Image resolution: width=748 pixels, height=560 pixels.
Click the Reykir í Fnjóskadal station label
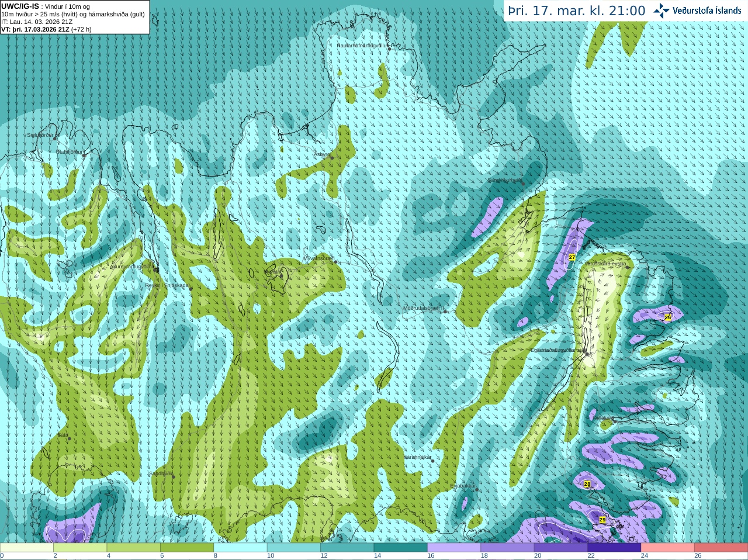(x=168, y=285)
